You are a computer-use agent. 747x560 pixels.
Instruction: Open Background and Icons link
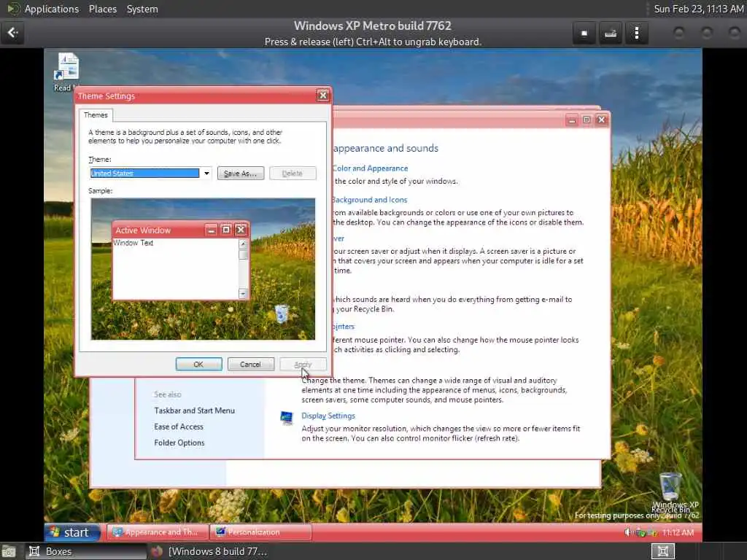(x=370, y=200)
